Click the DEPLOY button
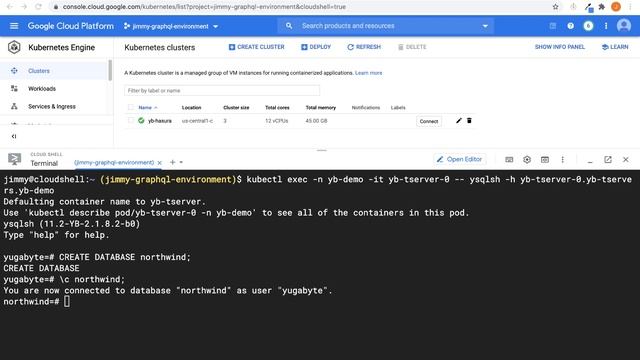 pos(316,47)
